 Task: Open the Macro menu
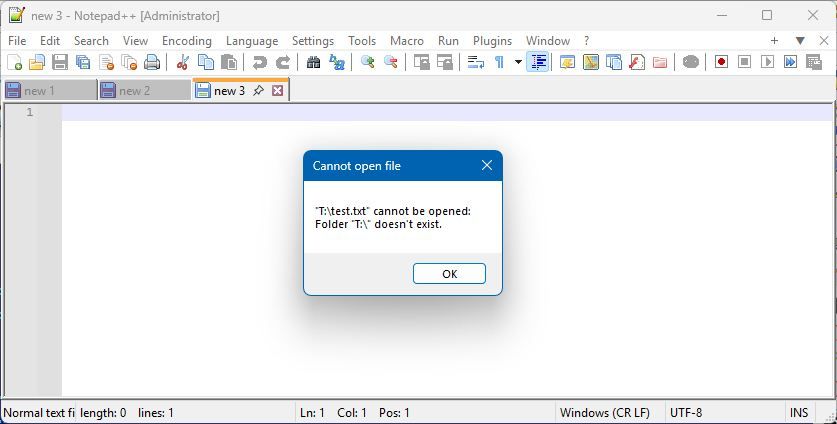[407, 41]
